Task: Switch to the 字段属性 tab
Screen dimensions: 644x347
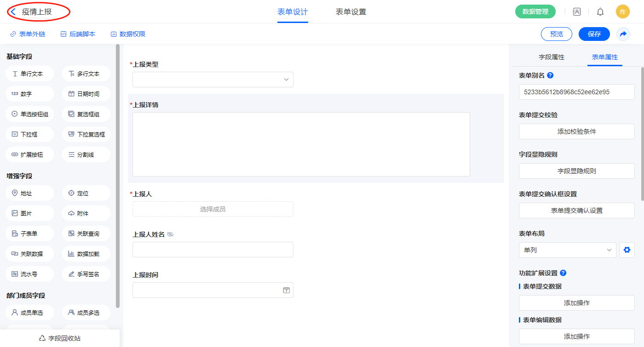Action: (551, 57)
